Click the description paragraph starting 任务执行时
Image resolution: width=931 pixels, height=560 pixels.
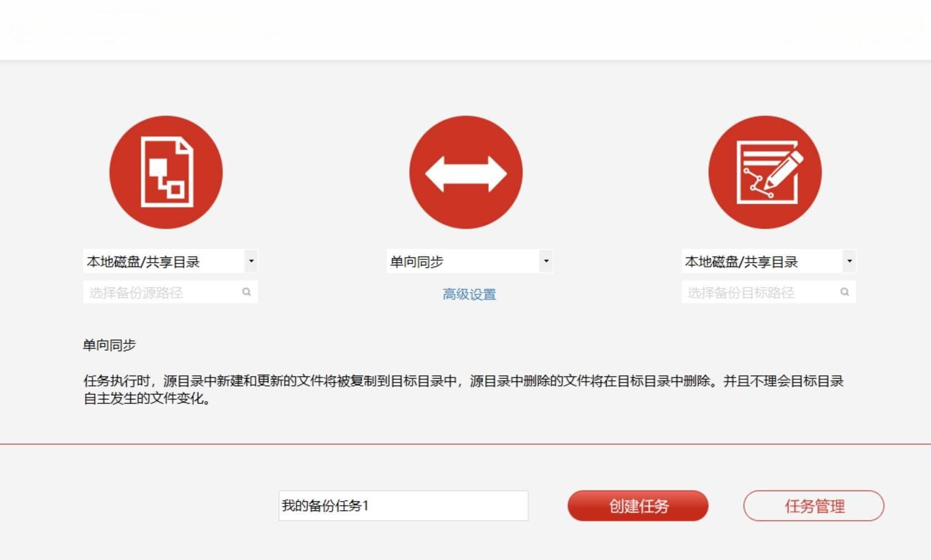(464, 390)
